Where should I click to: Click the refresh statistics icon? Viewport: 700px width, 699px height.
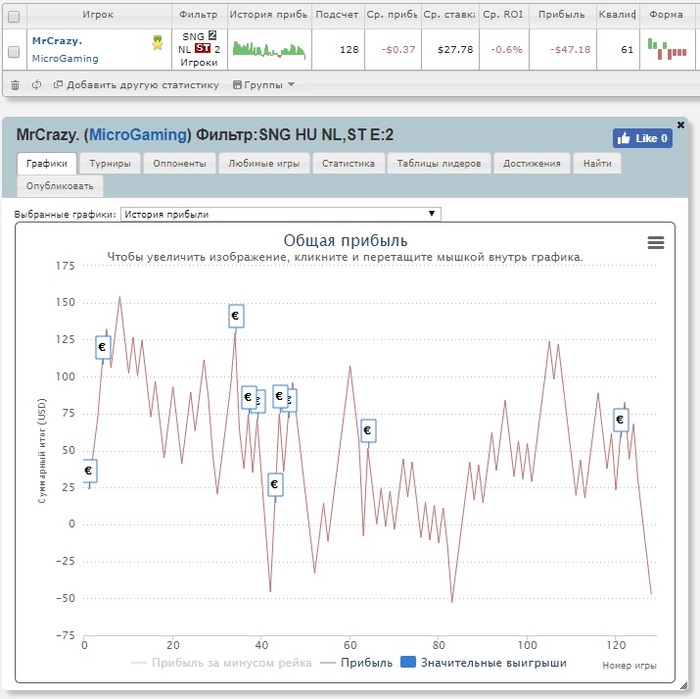36,84
